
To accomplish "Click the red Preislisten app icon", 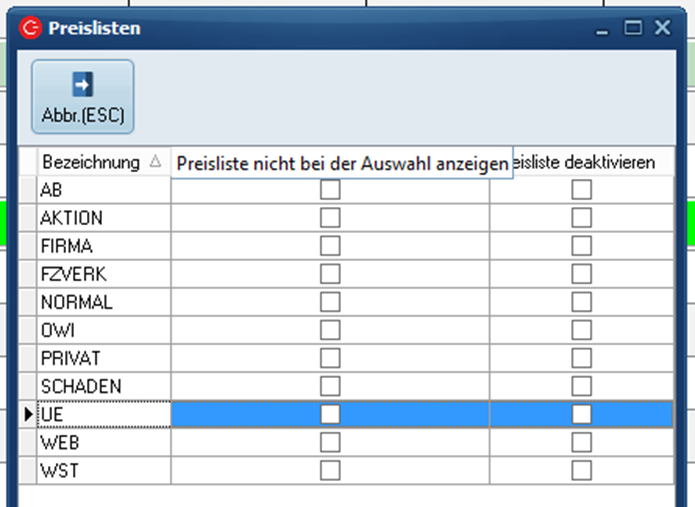I will pyautogui.click(x=30, y=28).
